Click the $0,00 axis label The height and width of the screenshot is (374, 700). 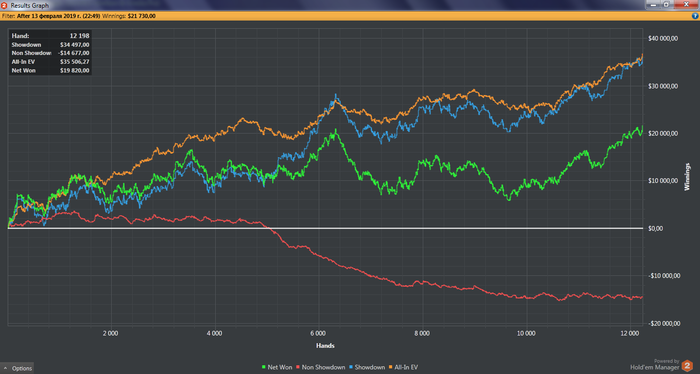point(655,229)
